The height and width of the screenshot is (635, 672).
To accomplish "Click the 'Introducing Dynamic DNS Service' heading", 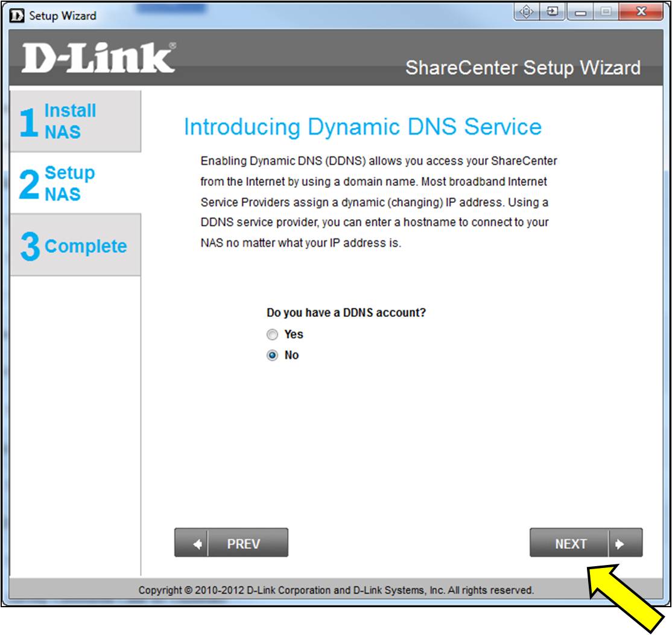I will tap(363, 127).
